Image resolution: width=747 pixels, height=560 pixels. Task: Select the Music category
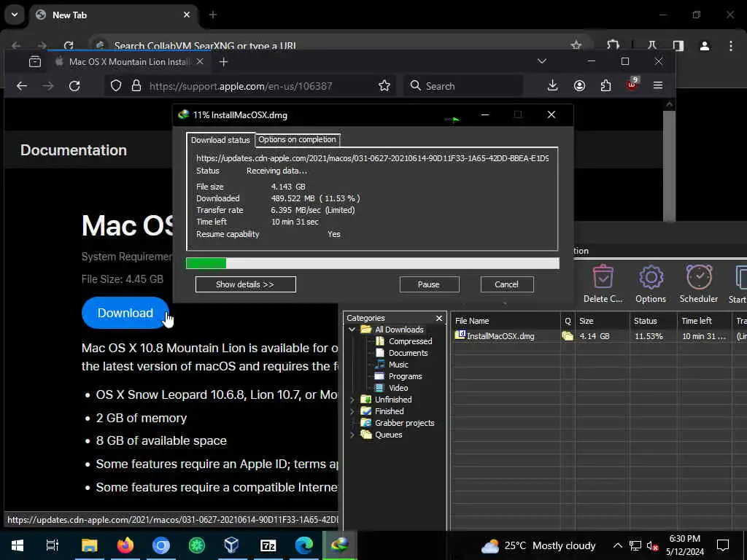[x=398, y=365]
